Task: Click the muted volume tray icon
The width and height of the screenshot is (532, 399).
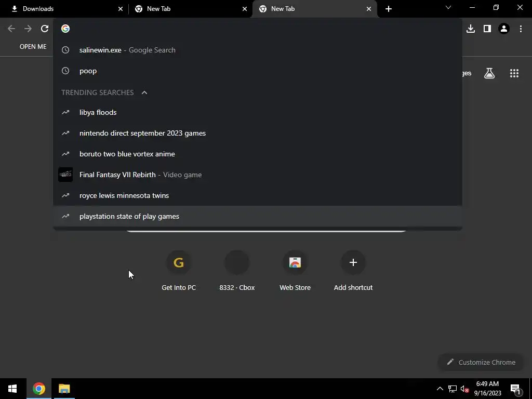Action: pyautogui.click(x=465, y=389)
